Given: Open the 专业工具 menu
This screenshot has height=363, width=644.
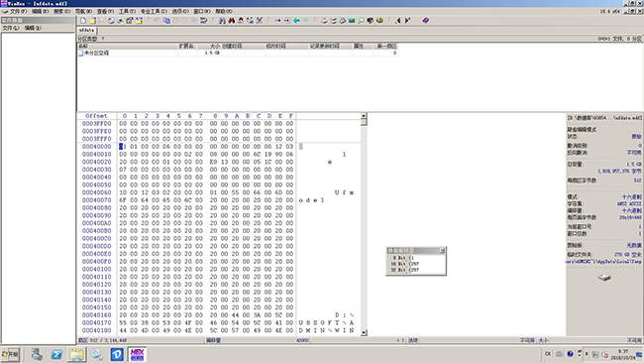Looking at the screenshot, I should [x=154, y=12].
